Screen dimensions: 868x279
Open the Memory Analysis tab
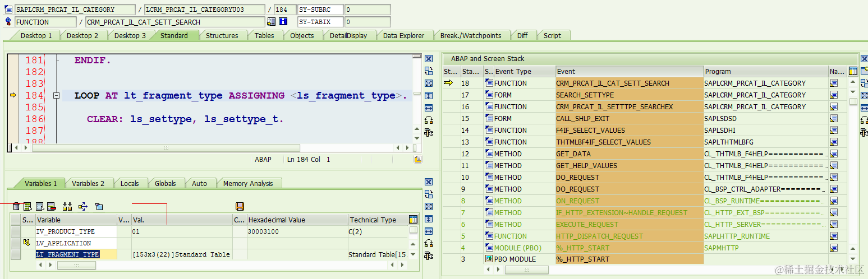click(x=248, y=183)
